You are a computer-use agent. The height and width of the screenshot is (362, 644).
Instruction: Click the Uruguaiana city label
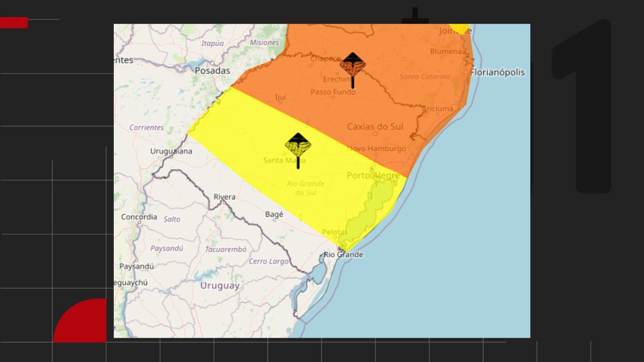171,151
